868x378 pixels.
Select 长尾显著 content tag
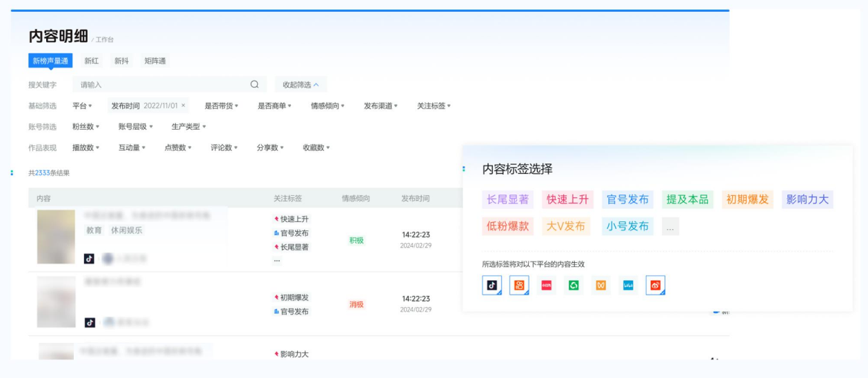pyautogui.click(x=507, y=199)
